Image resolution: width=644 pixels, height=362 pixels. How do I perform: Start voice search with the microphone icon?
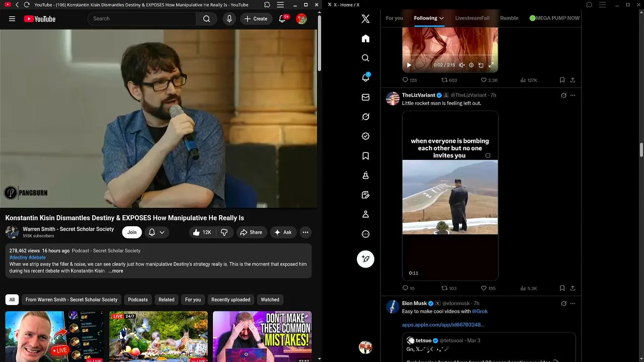coord(229,19)
